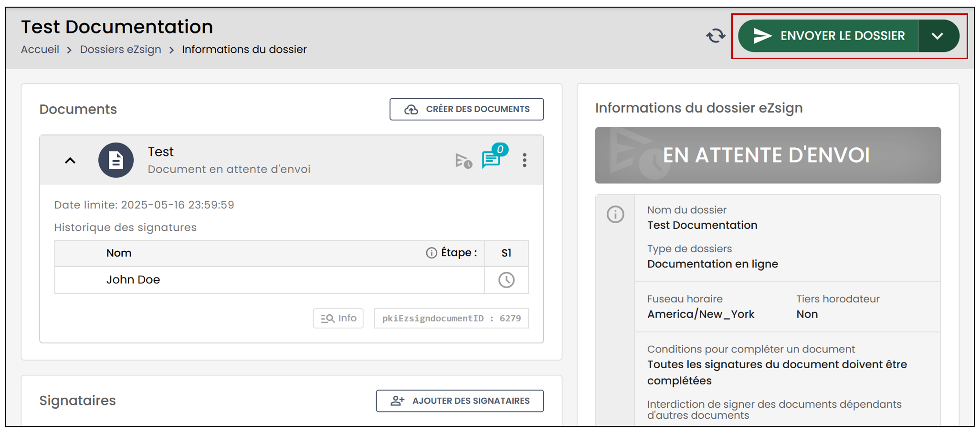Open the dropdown arrow beside Envoyer le dossier
Screen dimensions: 980x433
click(938, 36)
